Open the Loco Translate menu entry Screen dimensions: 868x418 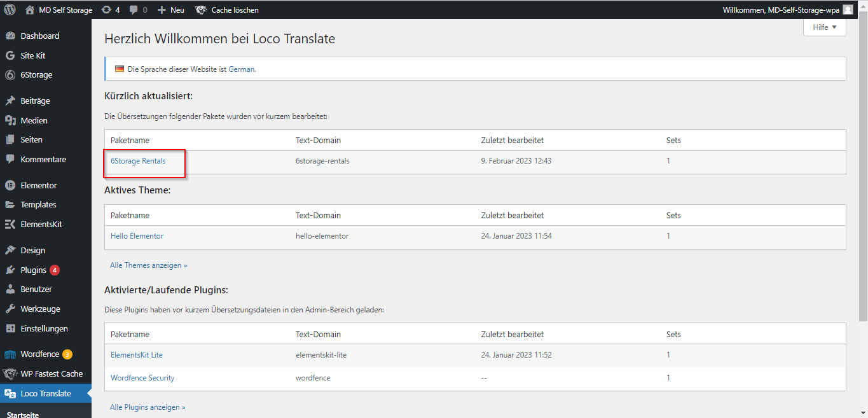point(46,393)
